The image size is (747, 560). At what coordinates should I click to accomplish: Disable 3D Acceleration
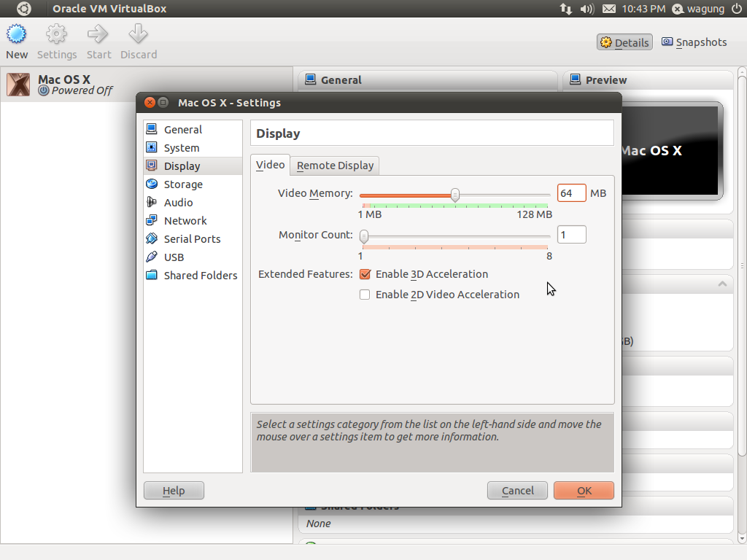point(365,275)
